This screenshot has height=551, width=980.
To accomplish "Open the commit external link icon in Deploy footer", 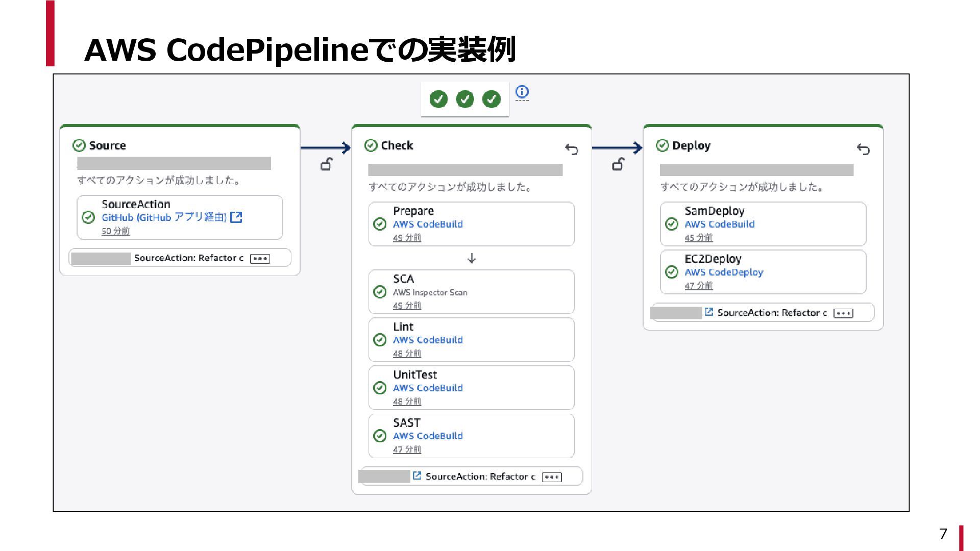I will point(709,312).
